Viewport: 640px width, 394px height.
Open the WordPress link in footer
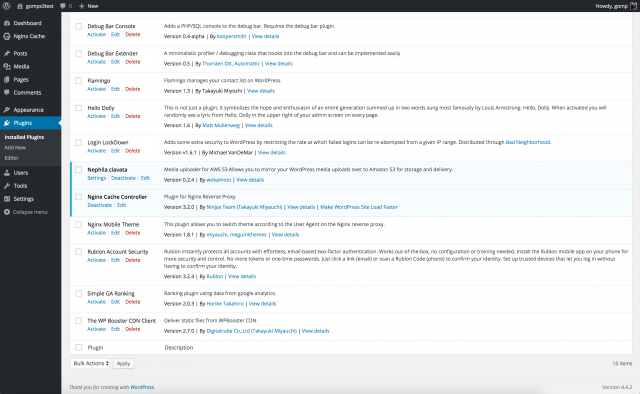[142, 387]
